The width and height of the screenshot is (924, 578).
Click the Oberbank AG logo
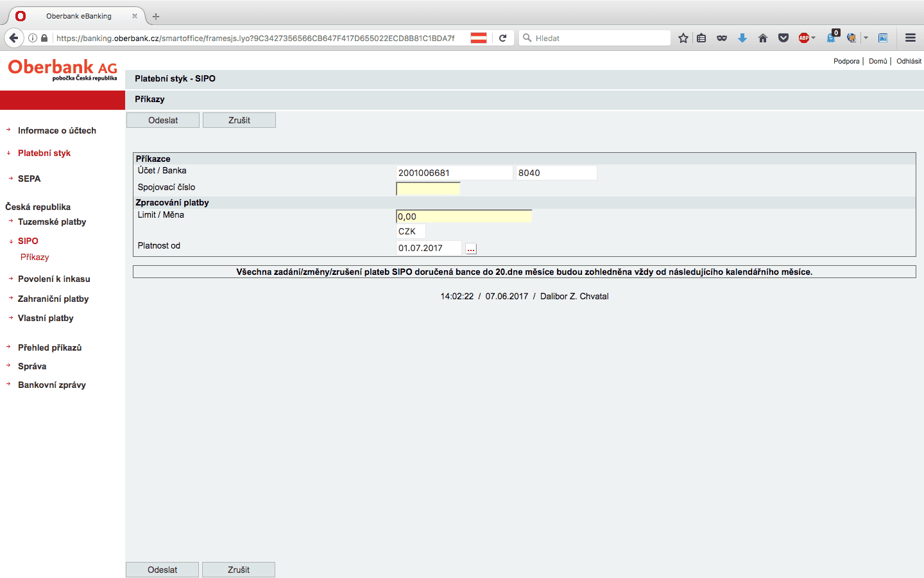pyautogui.click(x=62, y=69)
